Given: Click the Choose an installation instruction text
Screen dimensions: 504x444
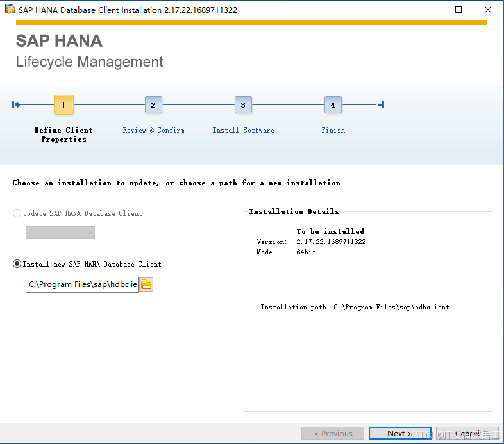Looking at the screenshot, I should tap(176, 183).
